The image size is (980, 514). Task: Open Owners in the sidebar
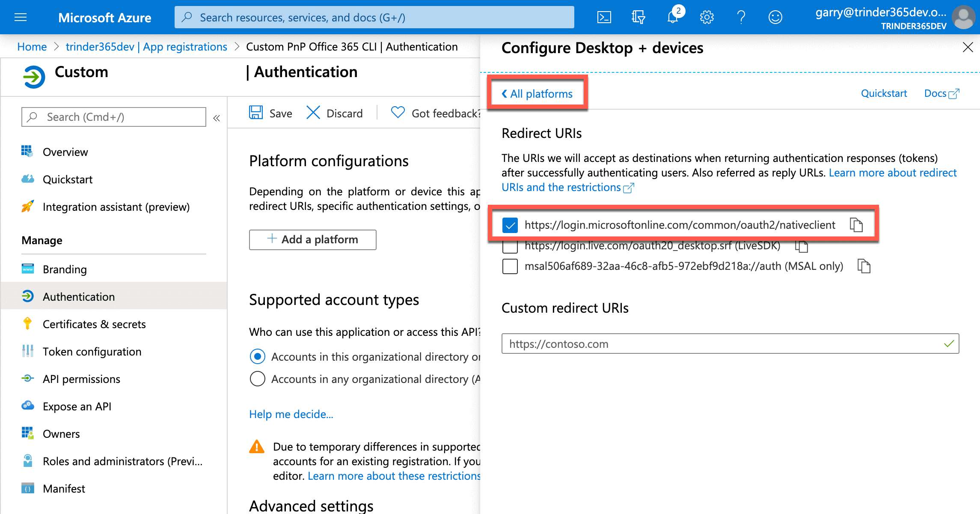click(61, 434)
